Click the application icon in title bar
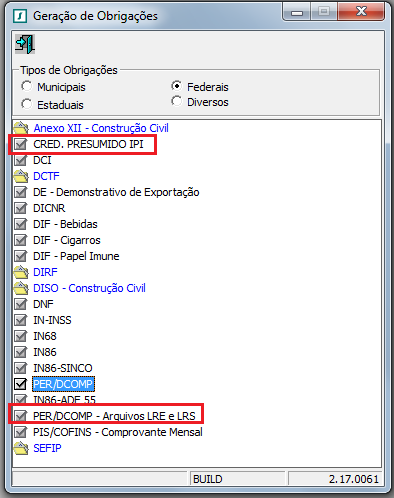 tap(20, 16)
